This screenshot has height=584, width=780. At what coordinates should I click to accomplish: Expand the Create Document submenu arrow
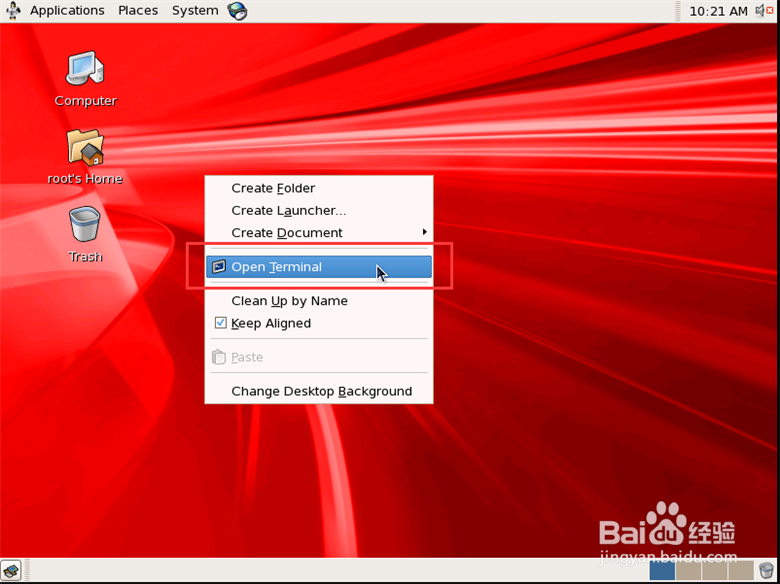[x=424, y=232]
